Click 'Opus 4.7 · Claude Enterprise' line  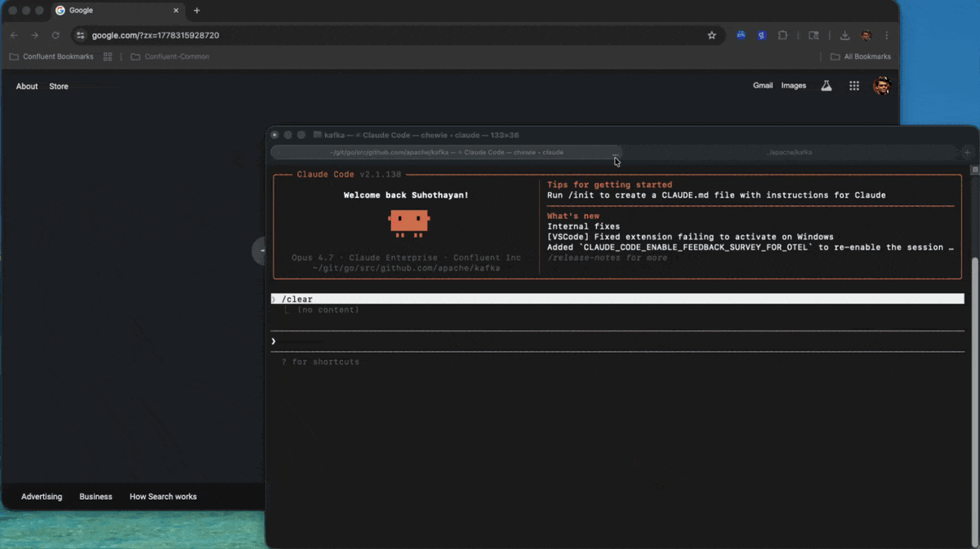pos(406,257)
